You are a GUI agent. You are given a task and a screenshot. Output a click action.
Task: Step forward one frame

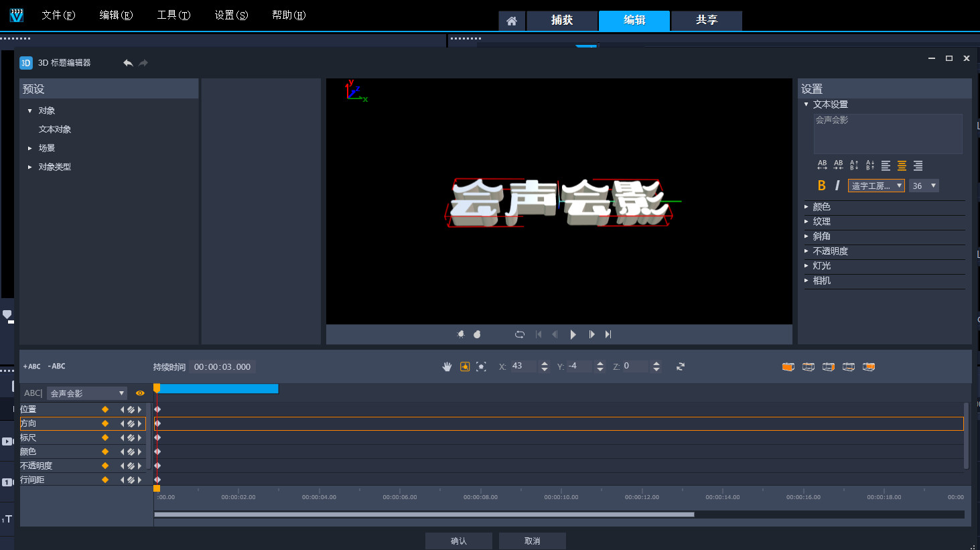(591, 334)
